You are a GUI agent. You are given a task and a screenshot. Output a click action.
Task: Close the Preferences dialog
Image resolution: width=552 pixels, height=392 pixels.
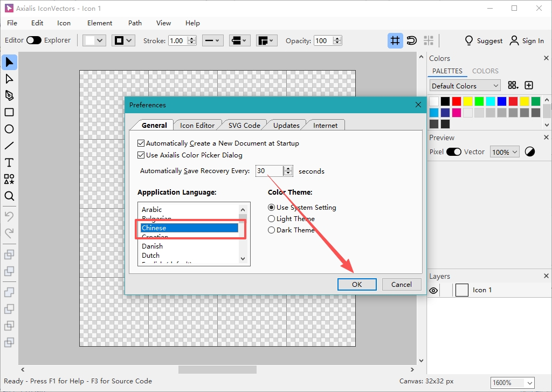click(x=418, y=105)
